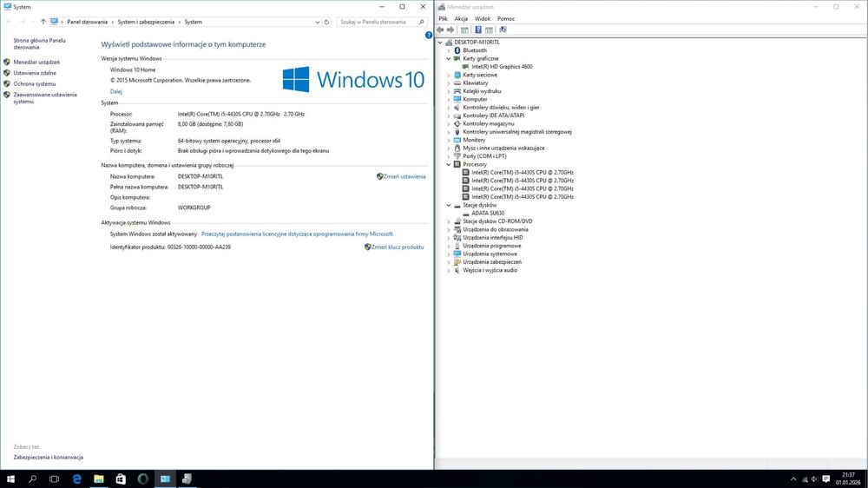Open taskbar Search magnifier
This screenshot has width=868, height=488.
(32, 478)
